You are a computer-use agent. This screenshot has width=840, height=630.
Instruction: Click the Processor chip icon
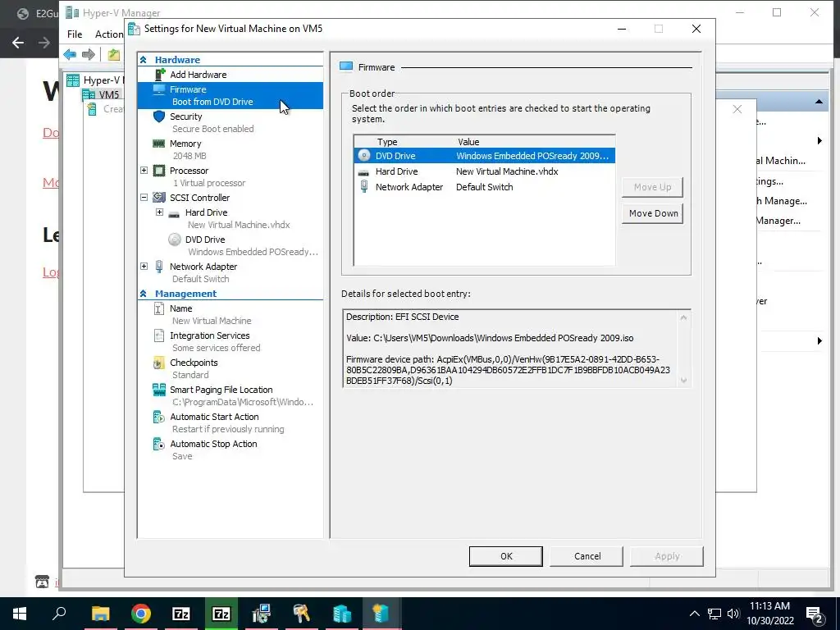[159, 171]
